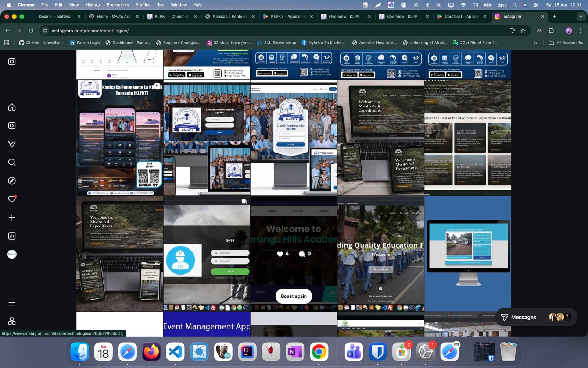588x368 pixels.
Task: Open the QHSE login post thumbnail
Action: 207,254
